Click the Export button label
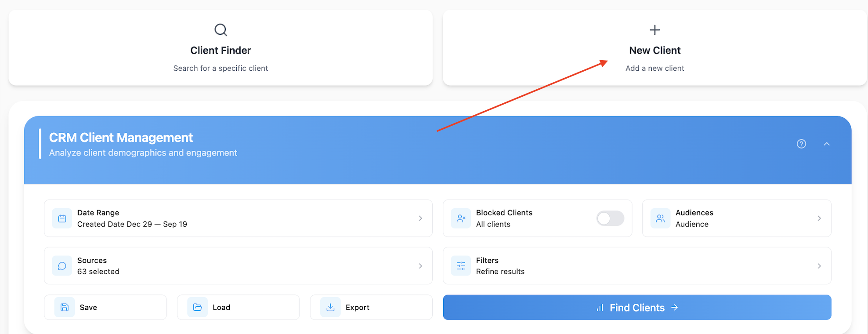Screen dimensions: 868x334 pos(358,307)
